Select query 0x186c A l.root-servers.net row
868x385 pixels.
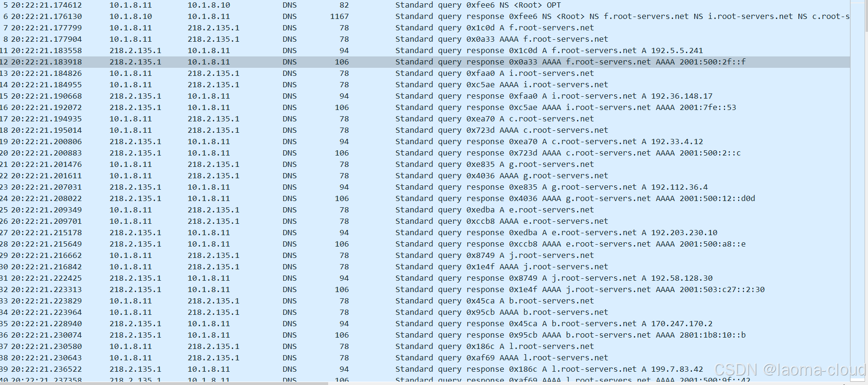click(425, 346)
